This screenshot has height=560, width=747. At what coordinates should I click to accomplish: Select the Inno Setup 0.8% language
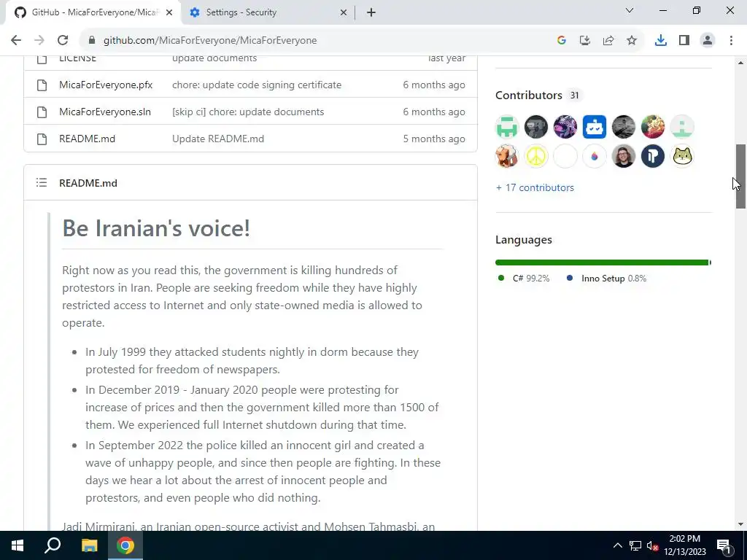click(x=606, y=279)
